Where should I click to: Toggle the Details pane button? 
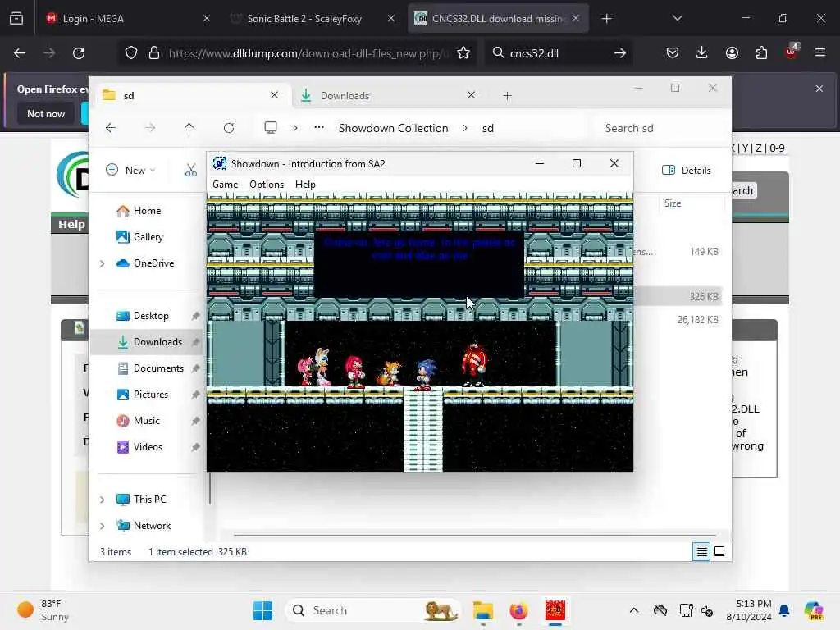(687, 171)
